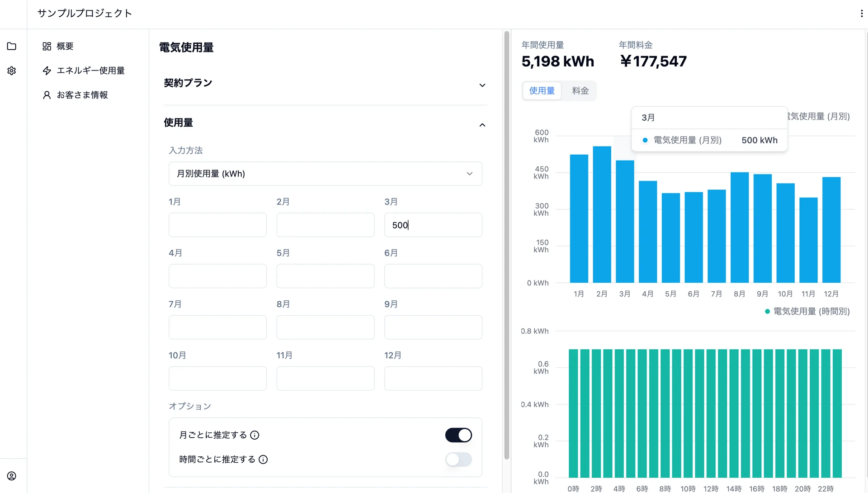The image size is (868, 493).
Task: Open the 月別使用量 (kWh) input method dropdown
Action: point(325,174)
